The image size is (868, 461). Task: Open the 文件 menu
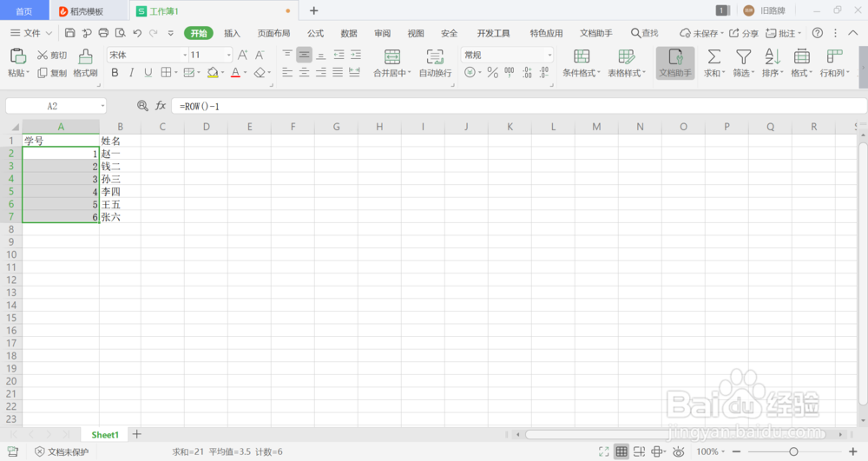31,33
